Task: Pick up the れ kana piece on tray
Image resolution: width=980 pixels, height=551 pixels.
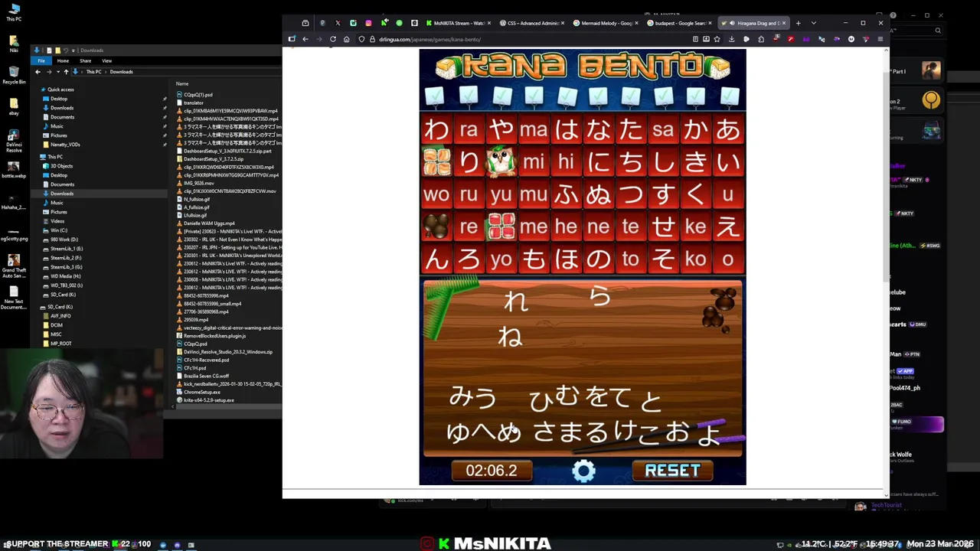Action: 516,302
